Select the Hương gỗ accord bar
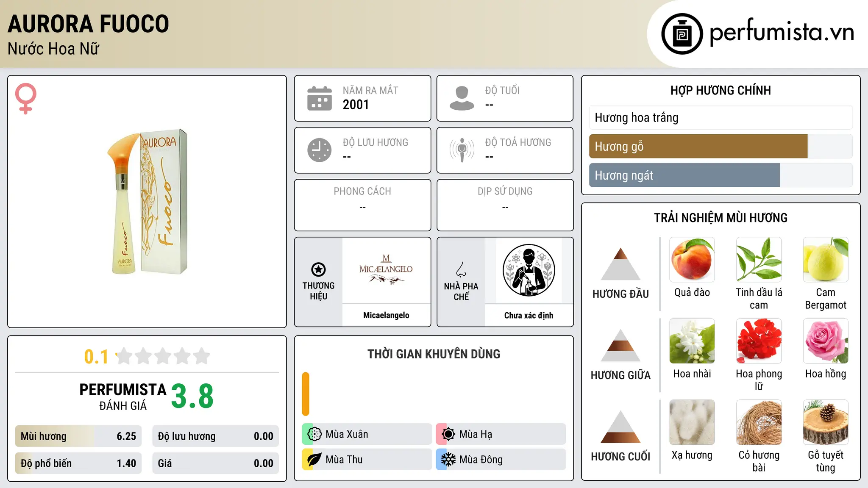Viewport: 868px width, 488px height. click(x=721, y=146)
